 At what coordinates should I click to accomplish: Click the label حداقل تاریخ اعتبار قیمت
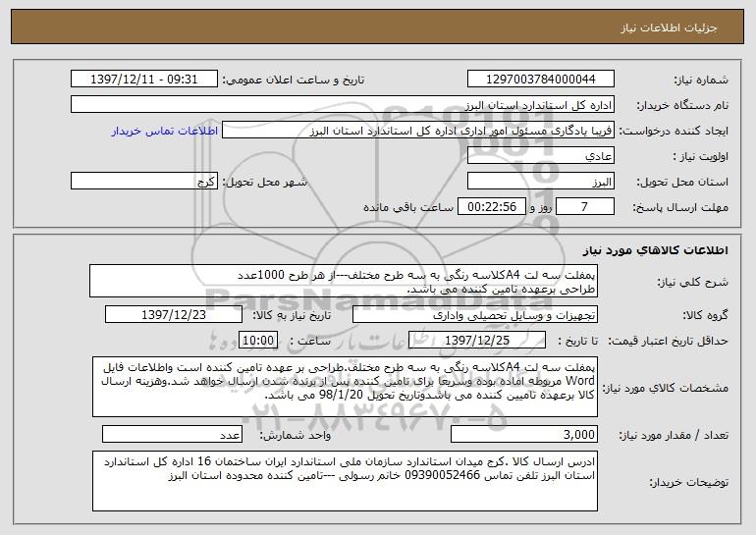point(668,341)
